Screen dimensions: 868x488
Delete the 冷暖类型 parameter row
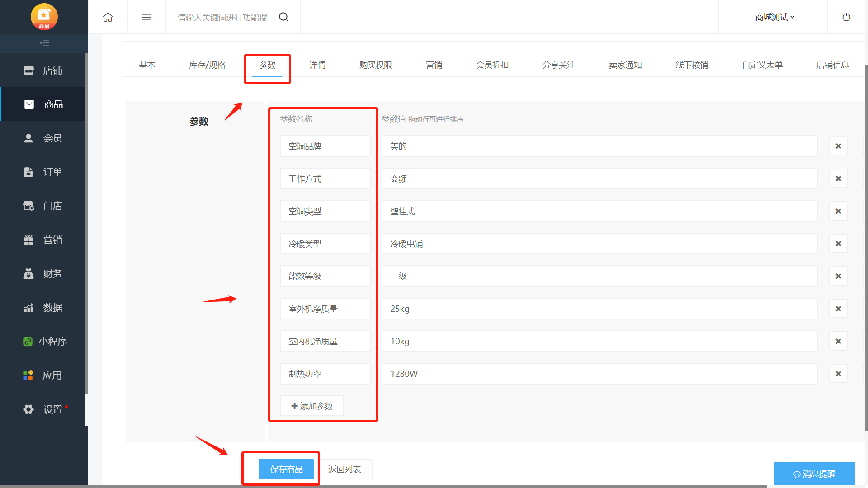pyautogui.click(x=838, y=244)
